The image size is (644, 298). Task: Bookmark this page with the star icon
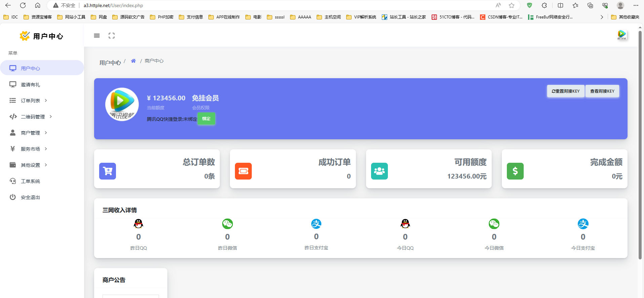[x=512, y=5]
